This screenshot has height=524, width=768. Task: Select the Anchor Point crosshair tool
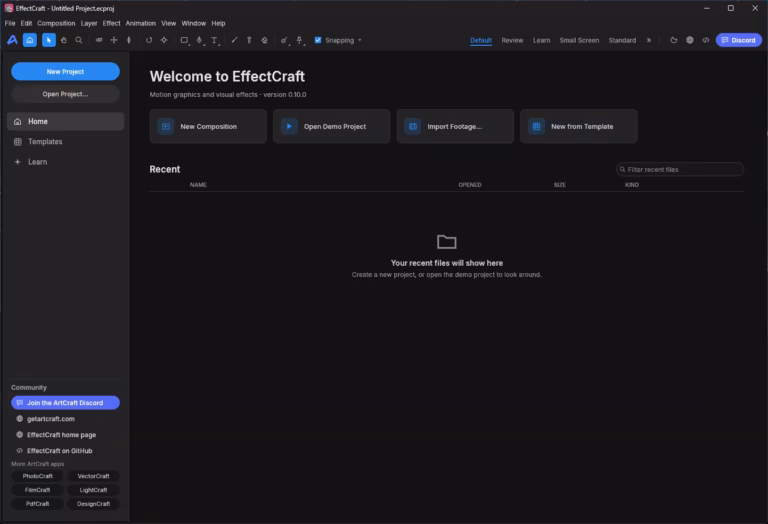pyautogui.click(x=164, y=40)
